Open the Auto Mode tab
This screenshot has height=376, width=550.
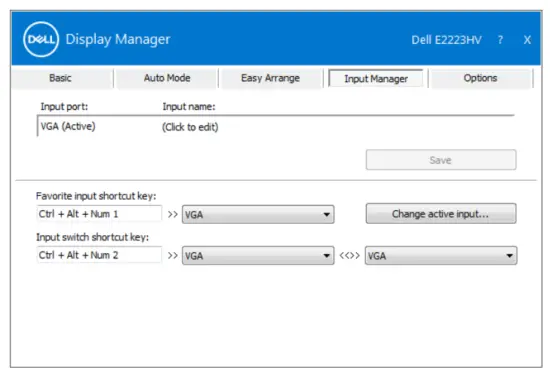167,78
